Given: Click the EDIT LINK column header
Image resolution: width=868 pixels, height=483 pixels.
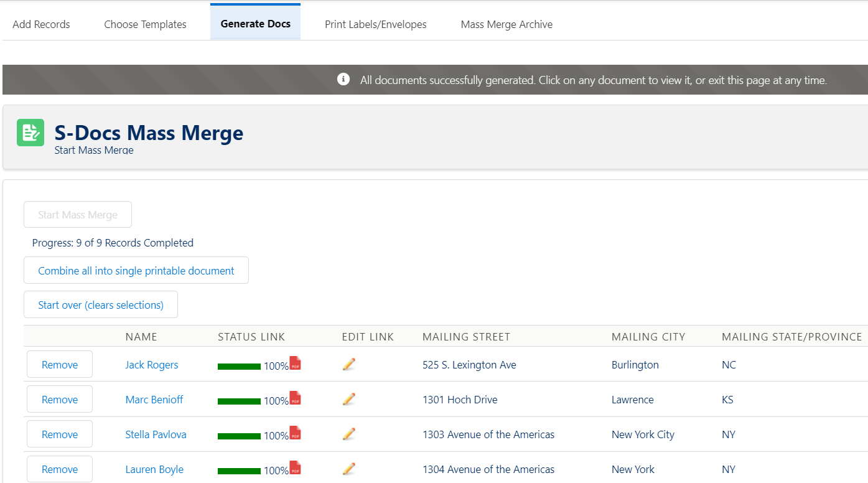Looking at the screenshot, I should [368, 337].
